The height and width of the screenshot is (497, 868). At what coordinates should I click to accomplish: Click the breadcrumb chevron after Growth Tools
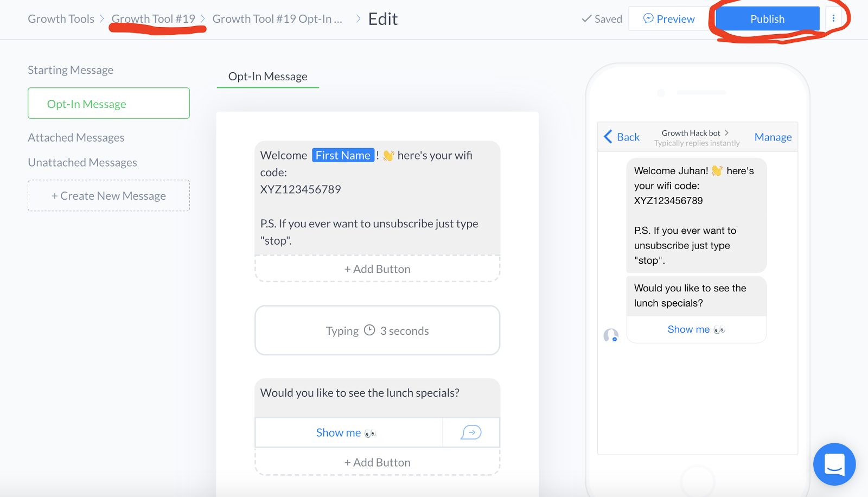[101, 18]
